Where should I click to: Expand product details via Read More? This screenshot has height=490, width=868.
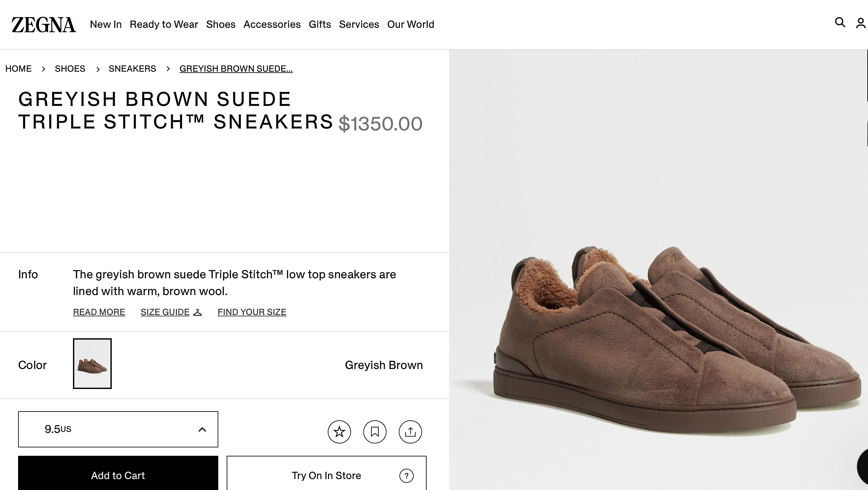(x=99, y=312)
